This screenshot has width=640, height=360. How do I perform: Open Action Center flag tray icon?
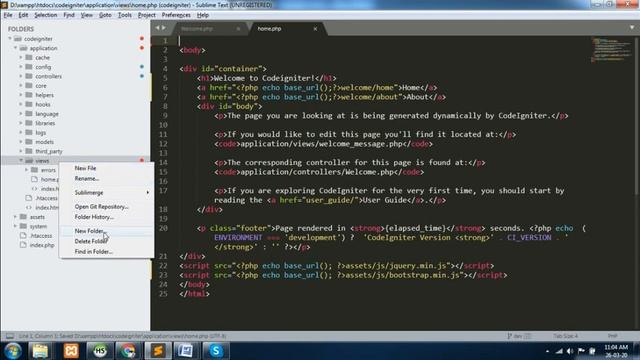(x=581, y=351)
